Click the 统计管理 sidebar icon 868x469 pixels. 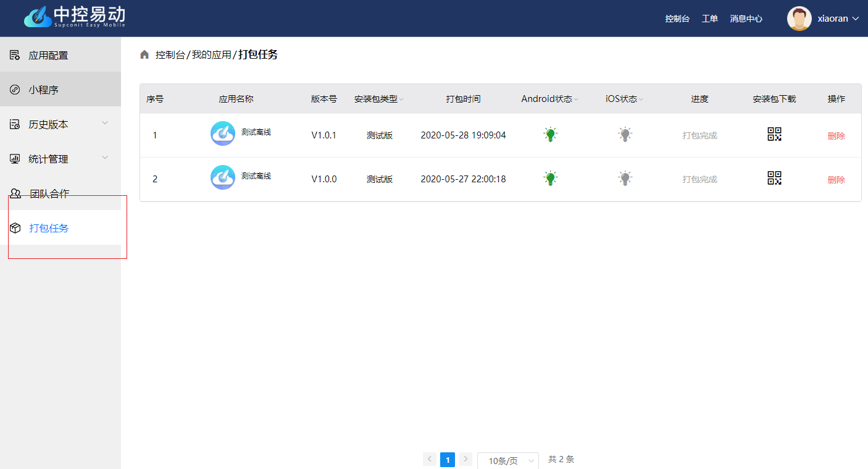tap(15, 159)
